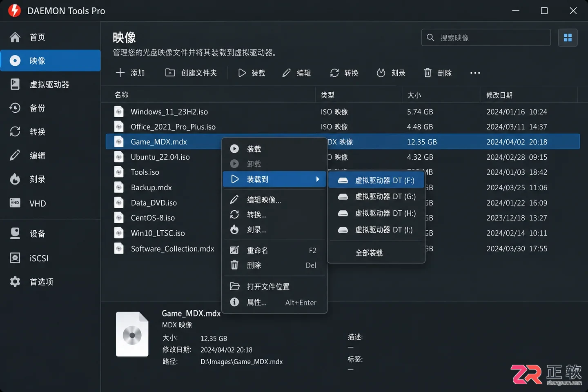Sort by the 大小 column header
This screenshot has height=392, width=588.
click(x=414, y=95)
